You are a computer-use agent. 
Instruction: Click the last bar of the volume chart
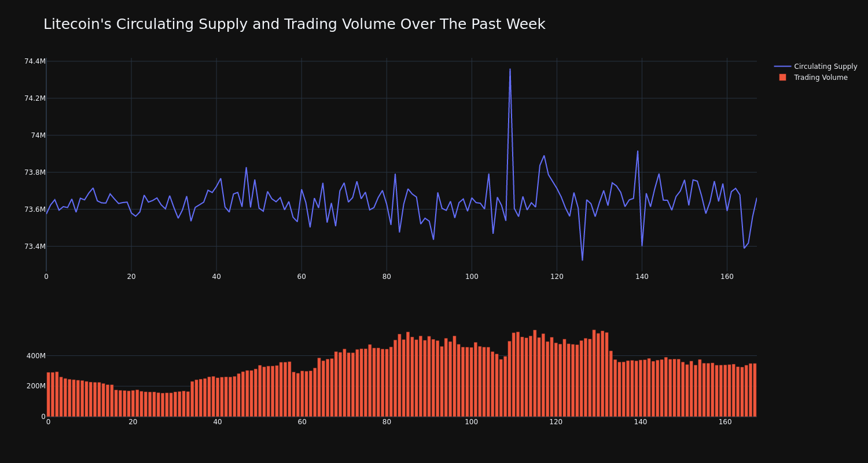(x=755, y=390)
